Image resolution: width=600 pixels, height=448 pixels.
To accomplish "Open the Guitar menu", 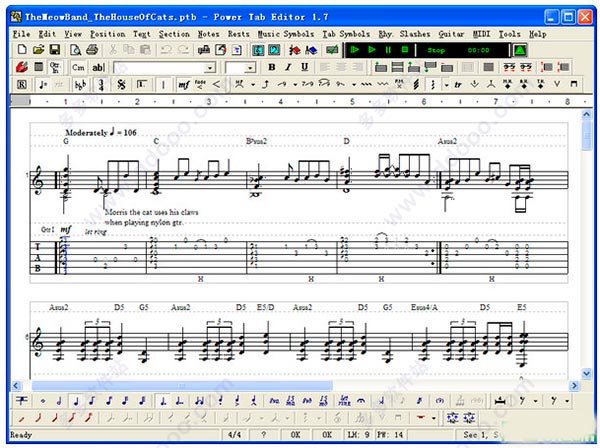I will [451, 34].
